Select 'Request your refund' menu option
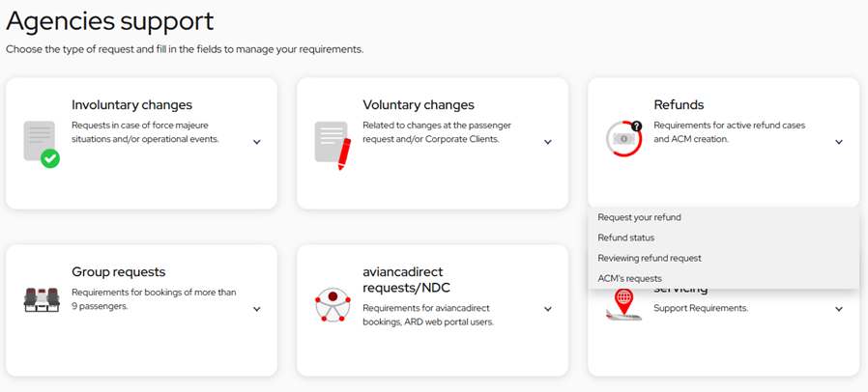 tap(640, 217)
